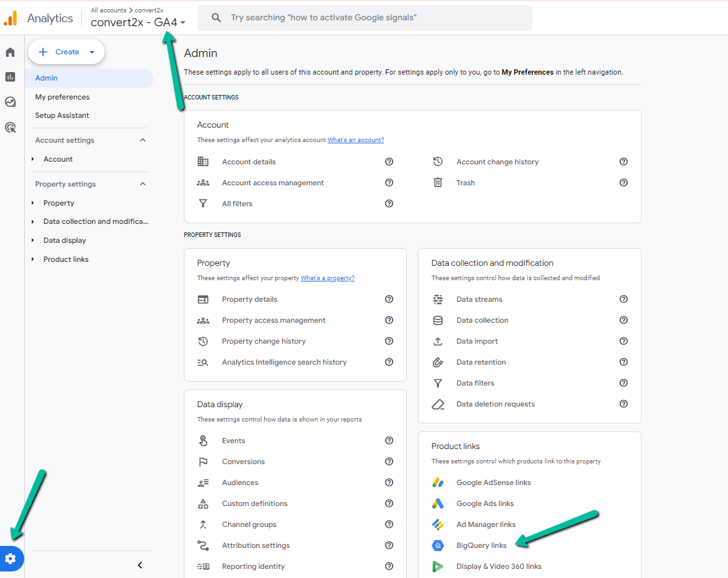
Task: Open help for Data streams
Action: 623,299
